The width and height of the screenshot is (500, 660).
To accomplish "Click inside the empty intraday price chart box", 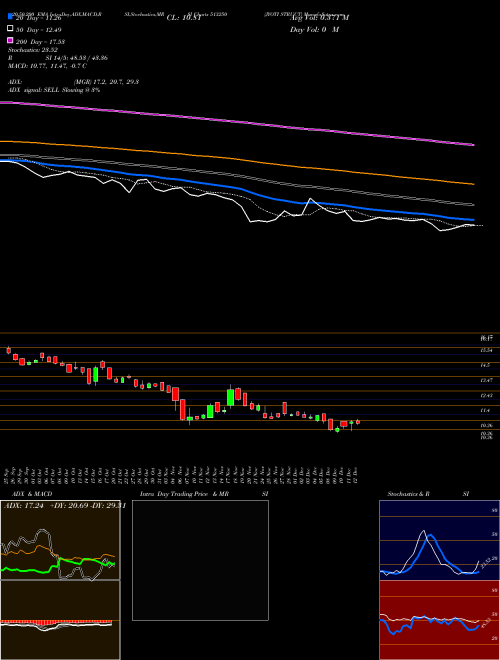I will click(x=200, y=560).
